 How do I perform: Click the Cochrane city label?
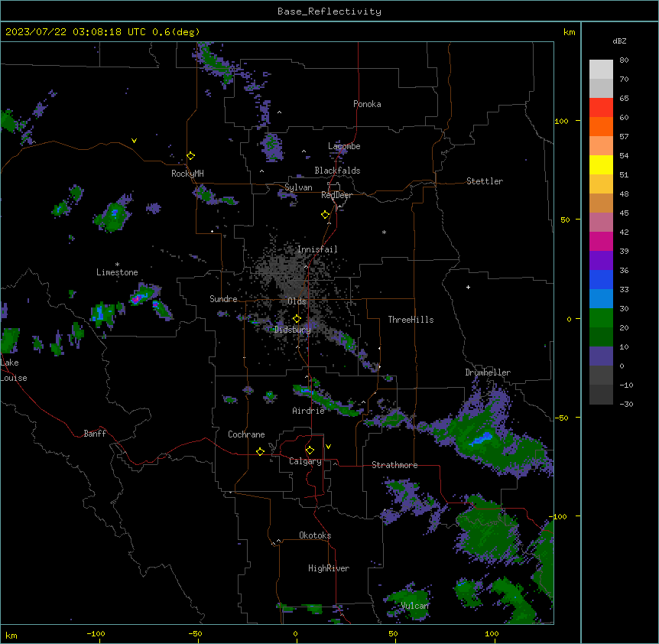click(x=246, y=434)
